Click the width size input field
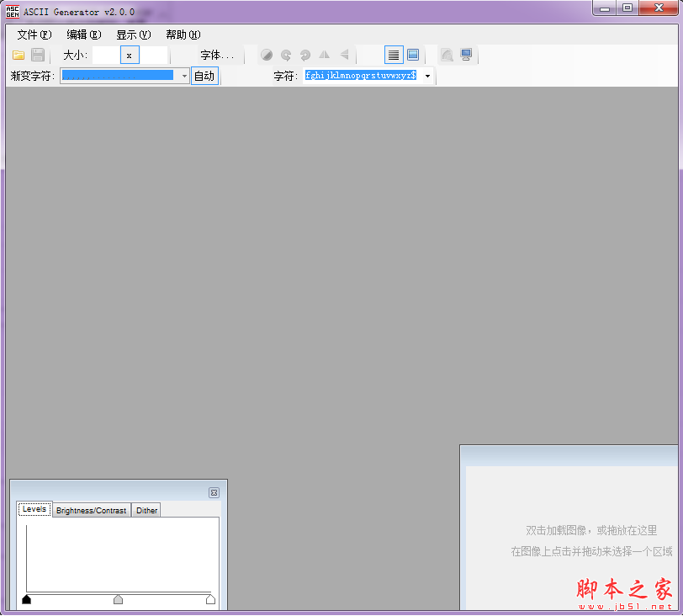 coord(106,55)
